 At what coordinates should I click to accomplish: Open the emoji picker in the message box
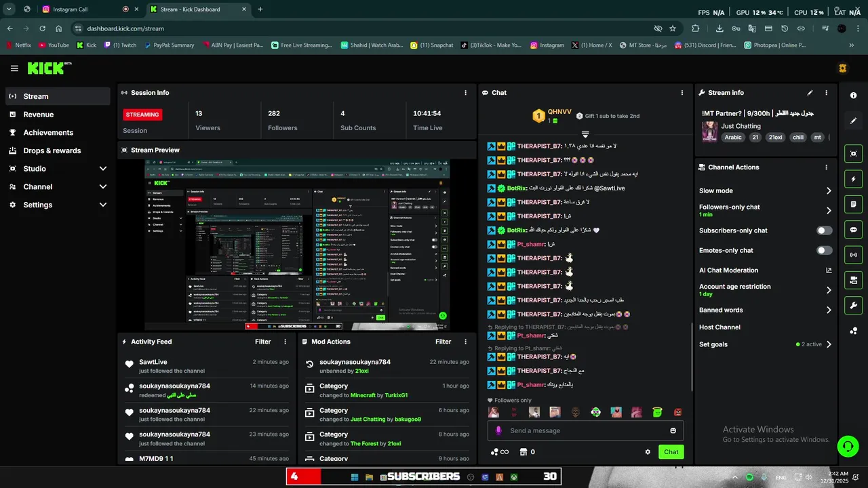(673, 430)
